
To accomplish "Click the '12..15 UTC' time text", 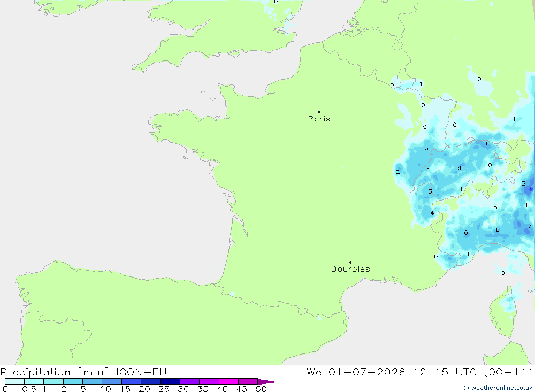I will tap(445, 372).
